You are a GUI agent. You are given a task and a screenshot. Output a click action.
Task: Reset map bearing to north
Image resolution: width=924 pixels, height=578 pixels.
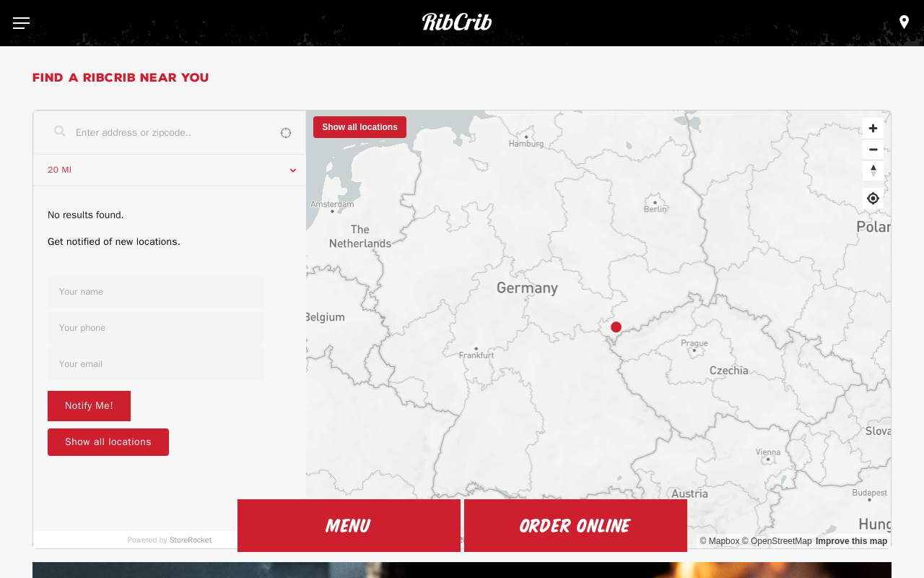873,171
